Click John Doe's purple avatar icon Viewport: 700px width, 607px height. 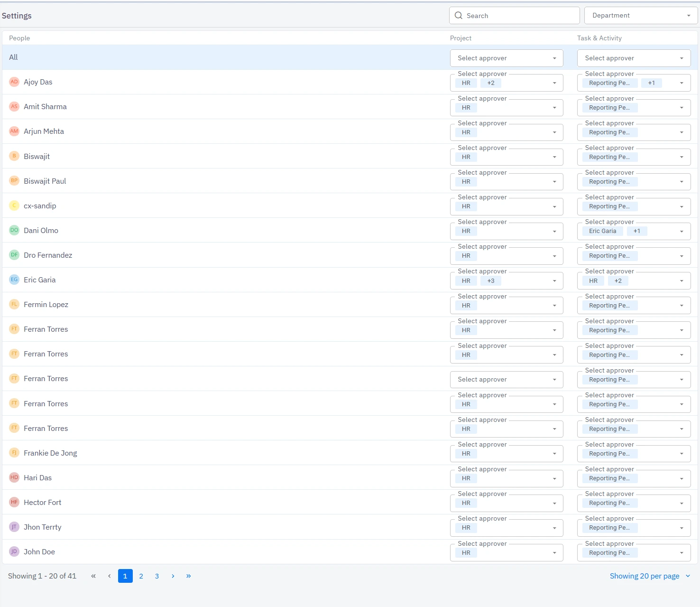click(x=14, y=551)
